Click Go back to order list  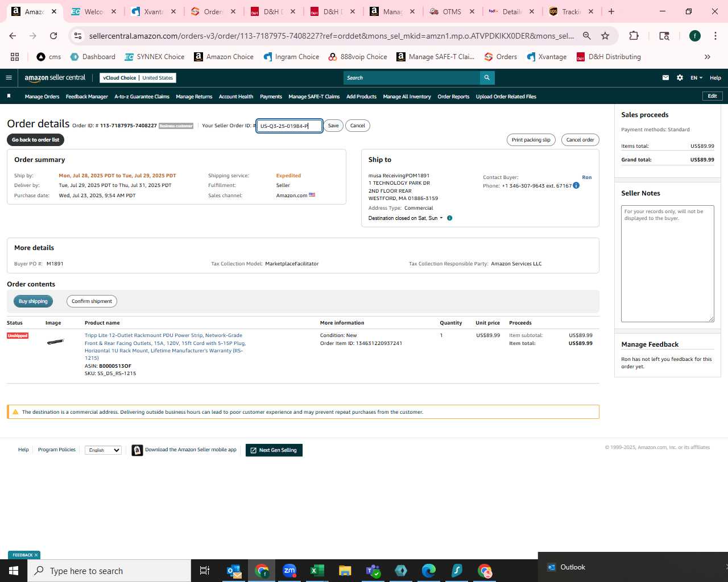(x=35, y=140)
